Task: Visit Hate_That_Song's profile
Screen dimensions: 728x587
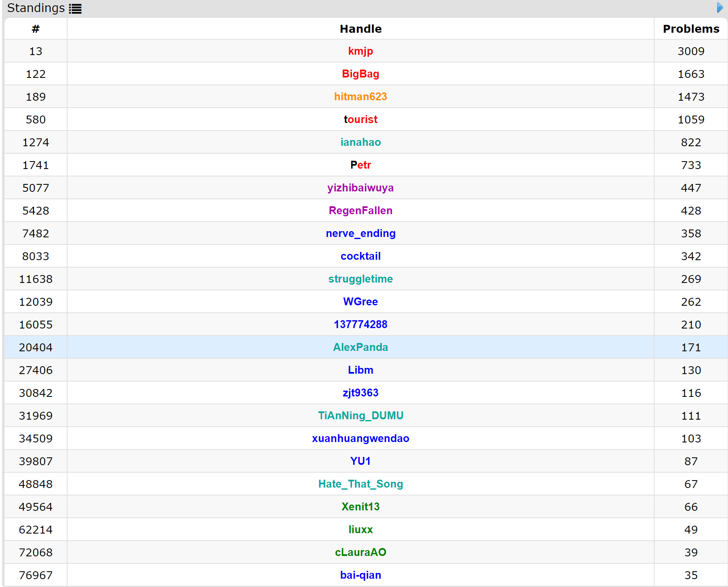Action: click(x=360, y=484)
